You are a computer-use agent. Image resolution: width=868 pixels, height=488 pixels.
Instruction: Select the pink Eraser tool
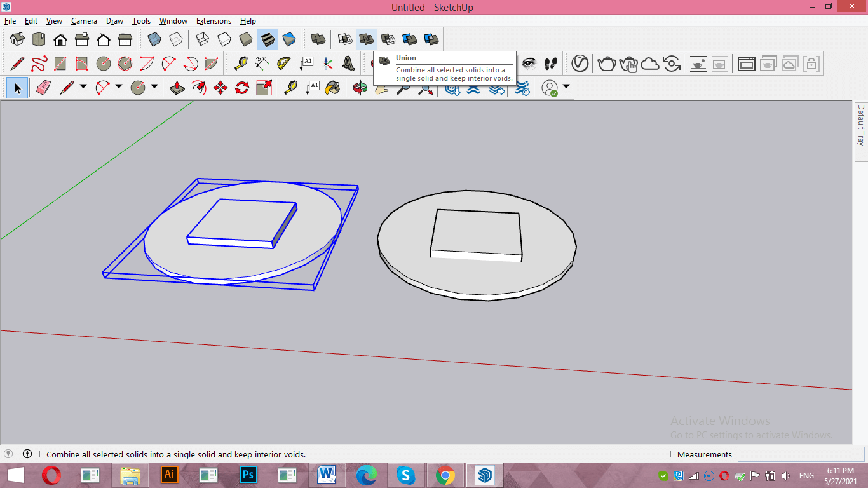click(x=43, y=88)
